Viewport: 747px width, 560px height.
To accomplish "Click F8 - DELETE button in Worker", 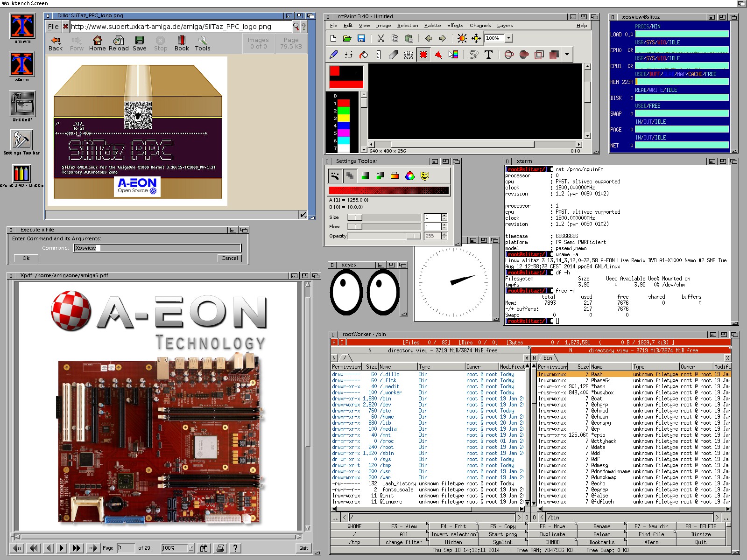I will click(x=701, y=526).
